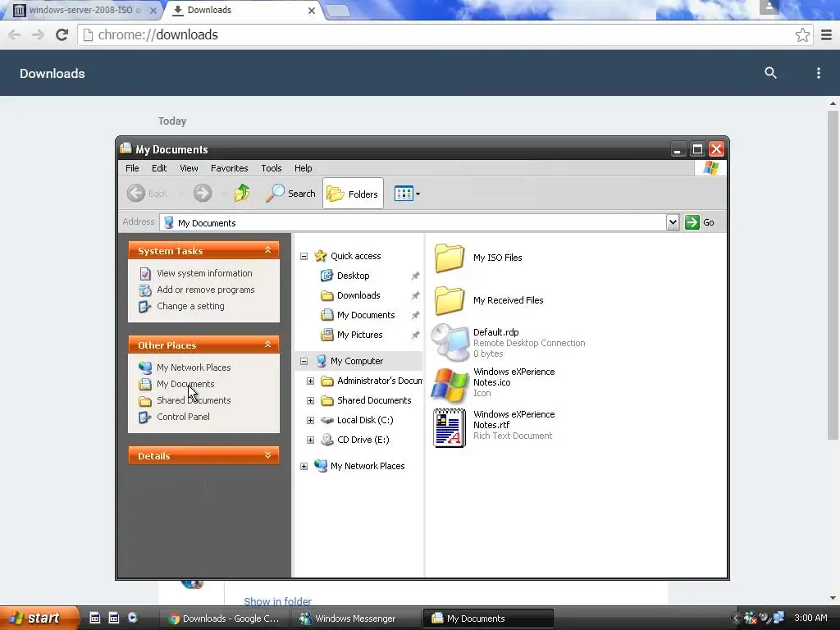Click the Chrome reload button
840x630 pixels.
tap(62, 34)
